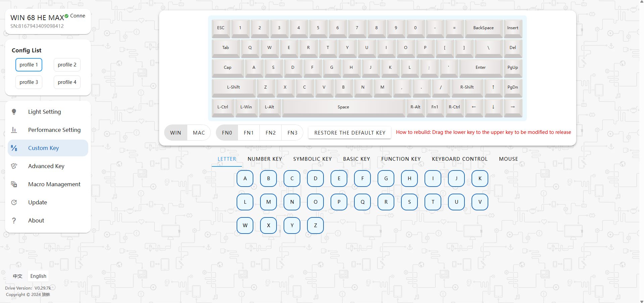Click the Light Setting bulb icon
644x303 pixels.
[14, 112]
